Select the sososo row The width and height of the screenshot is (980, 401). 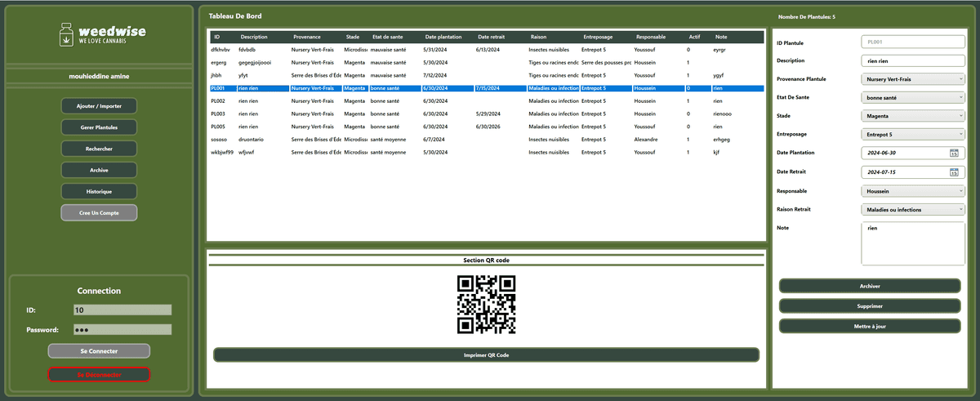click(x=486, y=140)
